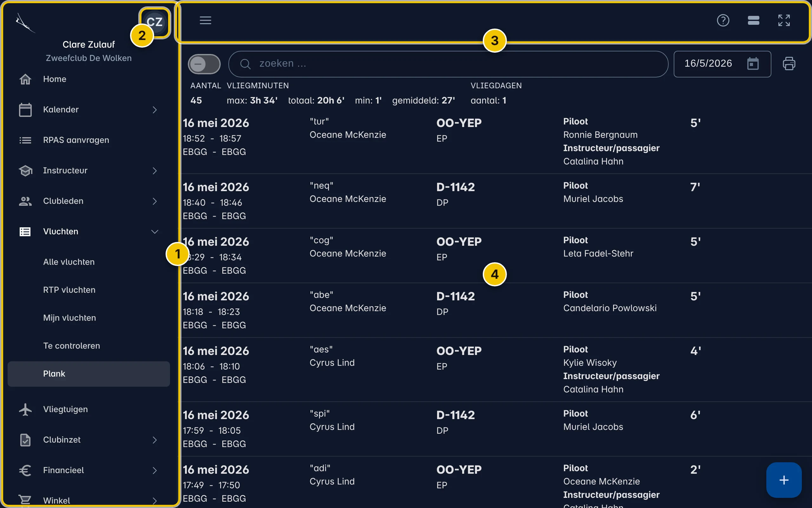Open the hamburger menu in top bar
The width and height of the screenshot is (812, 508).
coord(205,21)
